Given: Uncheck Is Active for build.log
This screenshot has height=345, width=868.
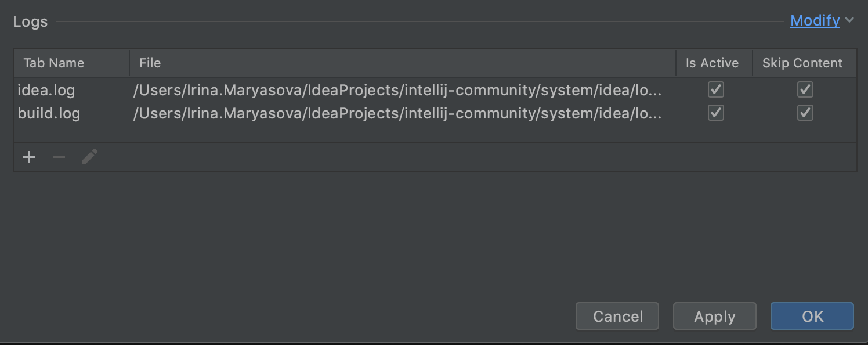Looking at the screenshot, I should [716, 112].
